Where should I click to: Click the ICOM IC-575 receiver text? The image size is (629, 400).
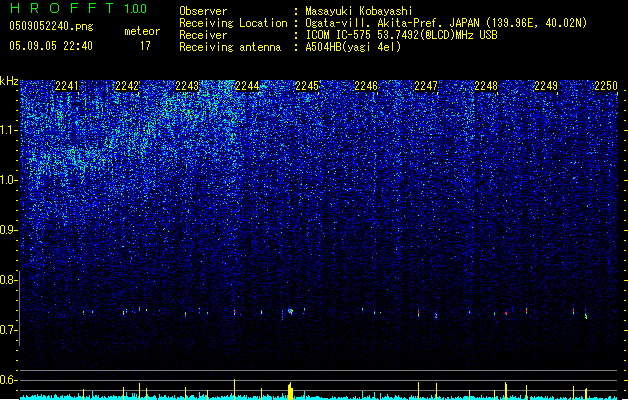coord(401,35)
